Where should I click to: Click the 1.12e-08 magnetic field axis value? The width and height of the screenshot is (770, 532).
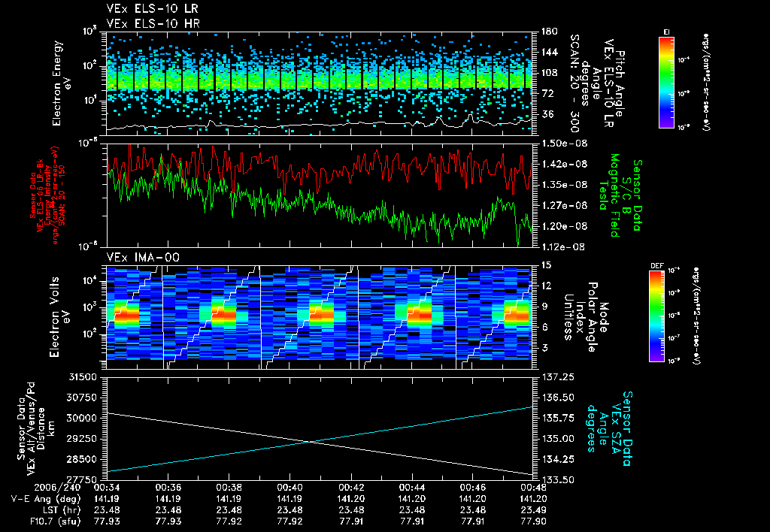[x=564, y=247]
